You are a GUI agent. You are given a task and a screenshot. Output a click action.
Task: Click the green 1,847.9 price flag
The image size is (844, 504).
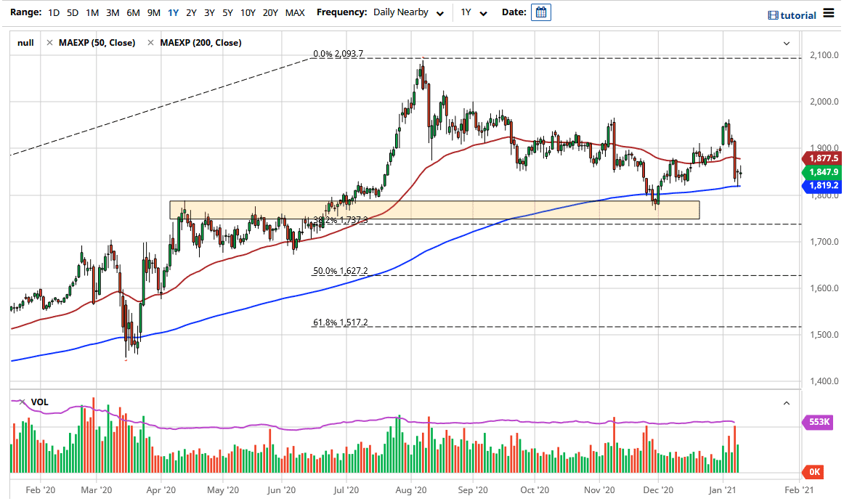click(x=824, y=172)
